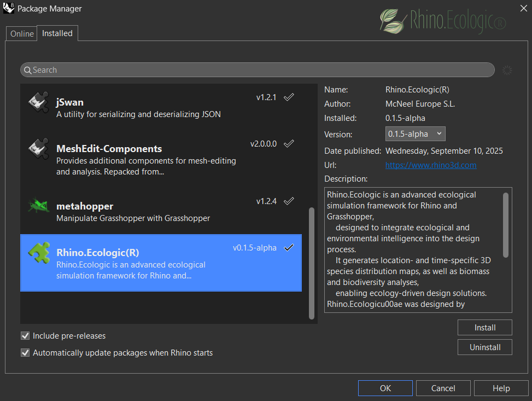The height and width of the screenshot is (401, 532).
Task: Toggle Include pre-releases checkbox
Action: (x=25, y=336)
